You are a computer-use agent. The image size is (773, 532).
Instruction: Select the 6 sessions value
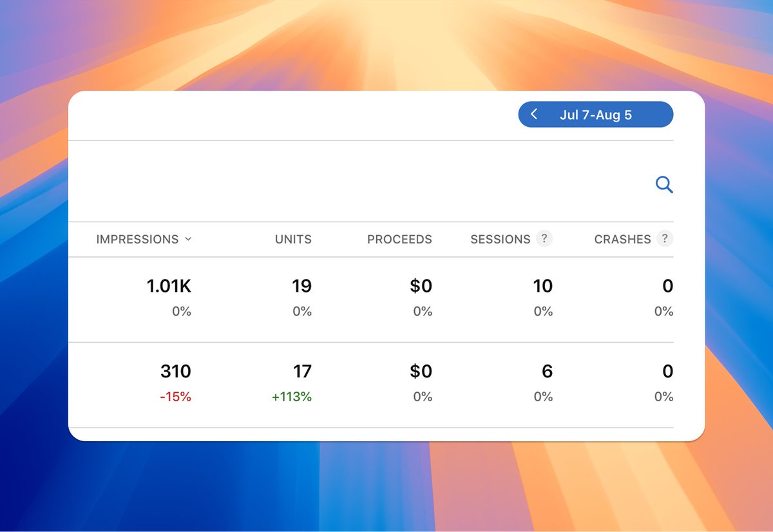(548, 372)
